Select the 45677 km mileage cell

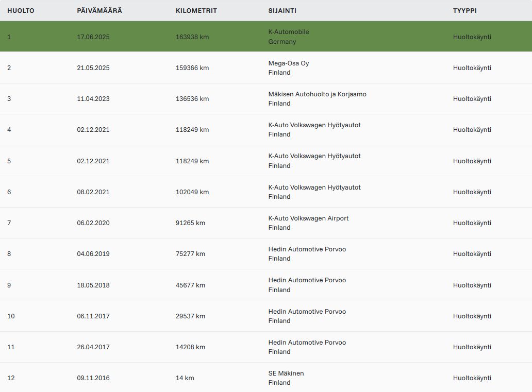pyautogui.click(x=190, y=285)
